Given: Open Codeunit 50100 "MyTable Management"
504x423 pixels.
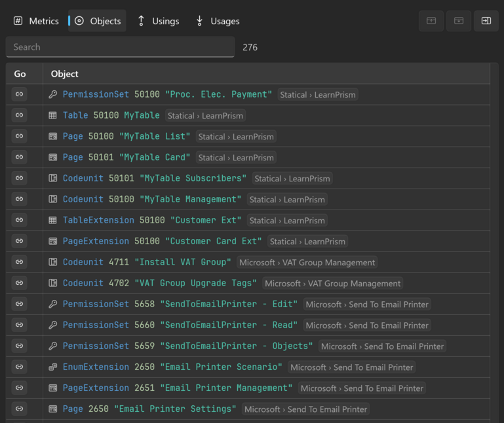Looking at the screenshot, I should tap(152, 199).
